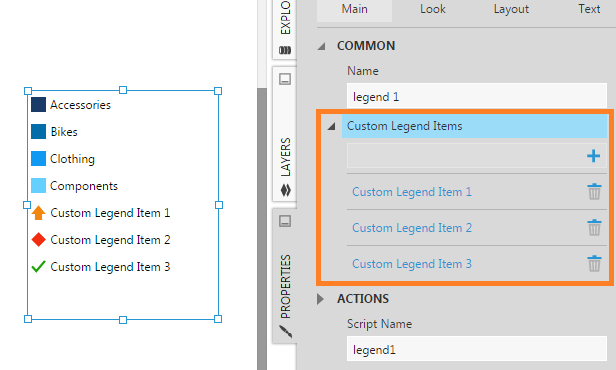Minimize the Properties side panel
This screenshot has height=370, width=616.
pos(285,221)
